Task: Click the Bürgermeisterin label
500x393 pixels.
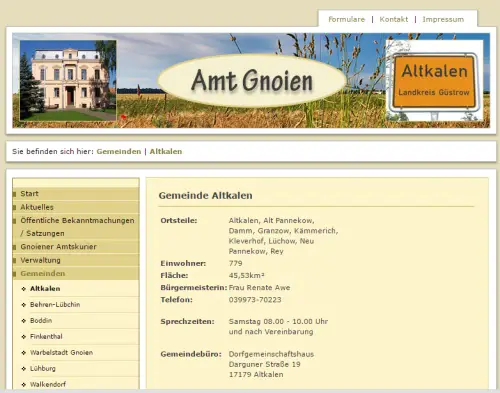Action: coord(194,287)
